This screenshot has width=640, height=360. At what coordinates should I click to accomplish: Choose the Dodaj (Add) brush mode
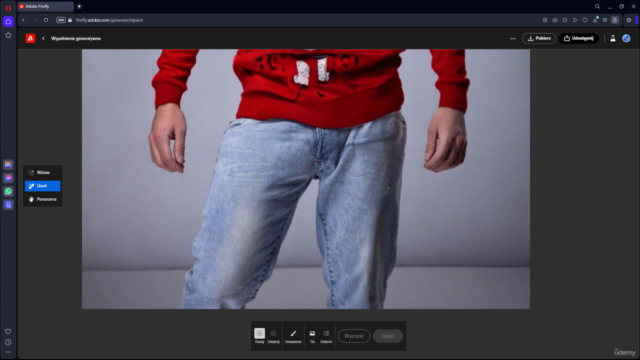(x=260, y=336)
